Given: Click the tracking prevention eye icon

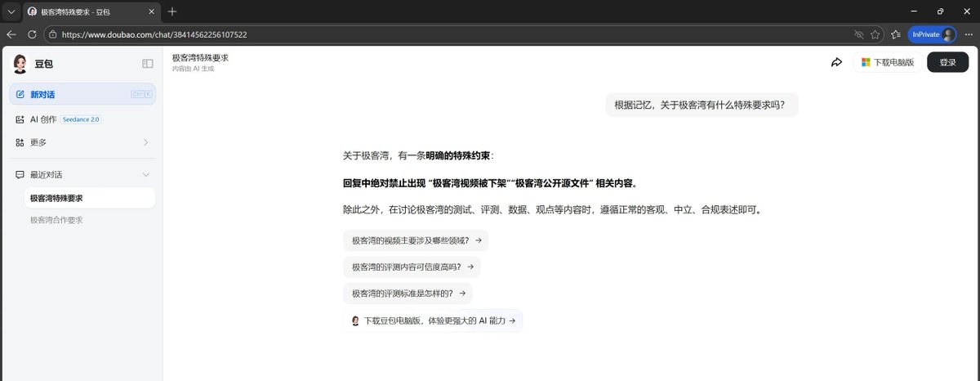Looking at the screenshot, I should 858,34.
